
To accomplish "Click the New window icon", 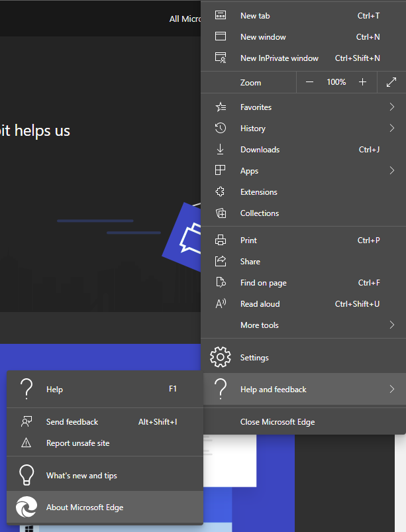I will pos(221,36).
